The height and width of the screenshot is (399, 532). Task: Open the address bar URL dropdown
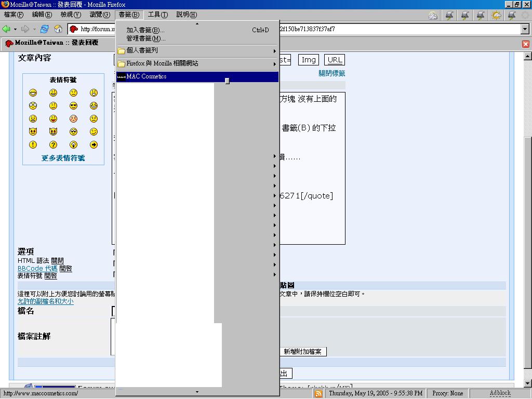525,29
